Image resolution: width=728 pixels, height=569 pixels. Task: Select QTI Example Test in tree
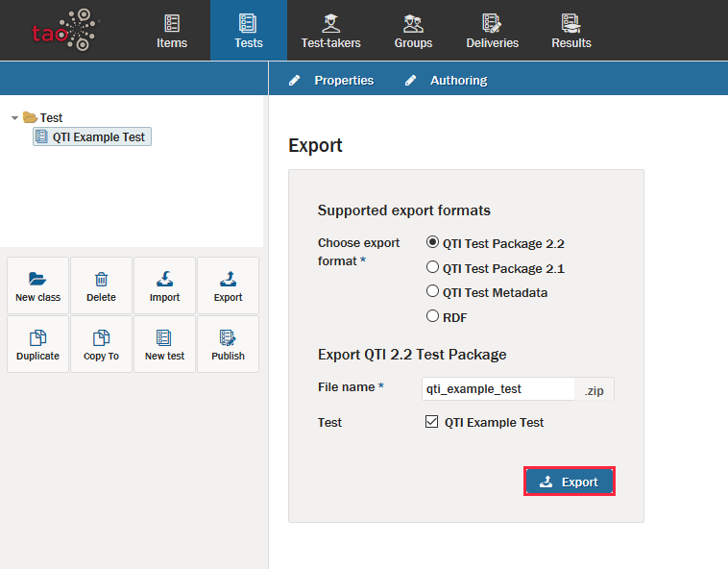point(98,137)
